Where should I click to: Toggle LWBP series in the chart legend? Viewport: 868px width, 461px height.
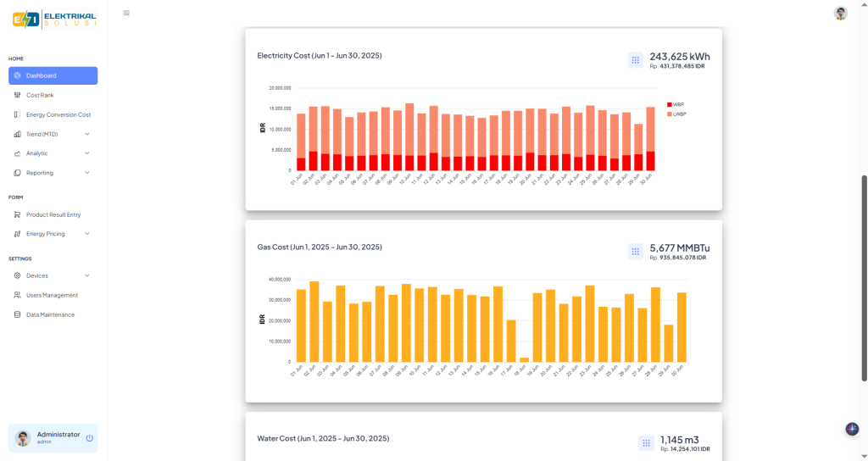point(679,114)
